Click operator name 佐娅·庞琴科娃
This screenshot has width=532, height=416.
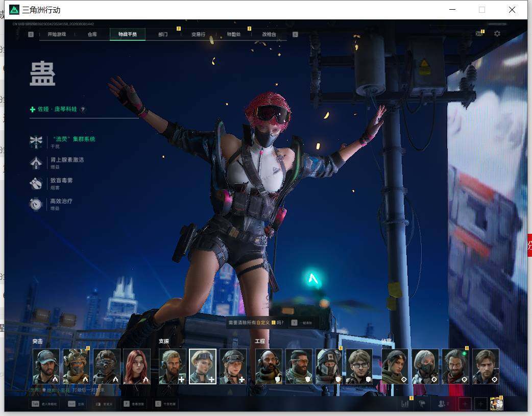tap(57, 109)
